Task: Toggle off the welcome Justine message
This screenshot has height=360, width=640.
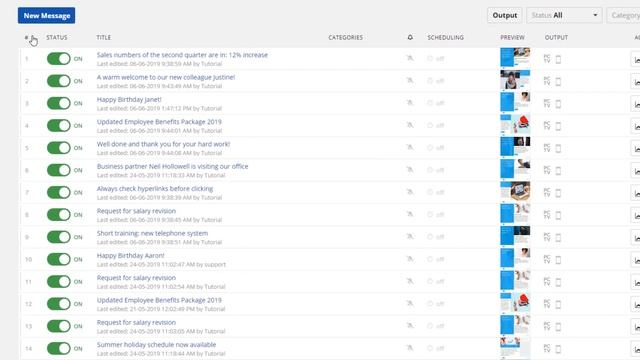Action: click(x=59, y=81)
